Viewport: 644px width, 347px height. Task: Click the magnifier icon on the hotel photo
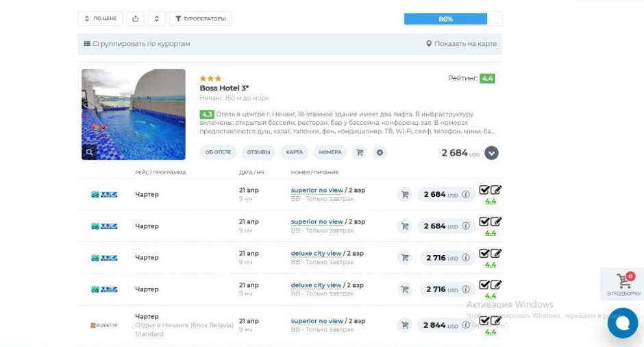89,152
